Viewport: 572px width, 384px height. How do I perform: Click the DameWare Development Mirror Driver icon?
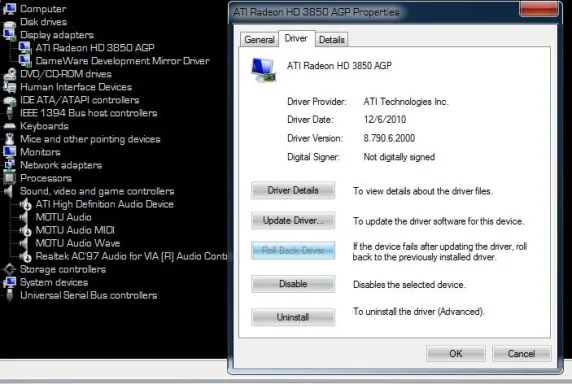coord(25,61)
